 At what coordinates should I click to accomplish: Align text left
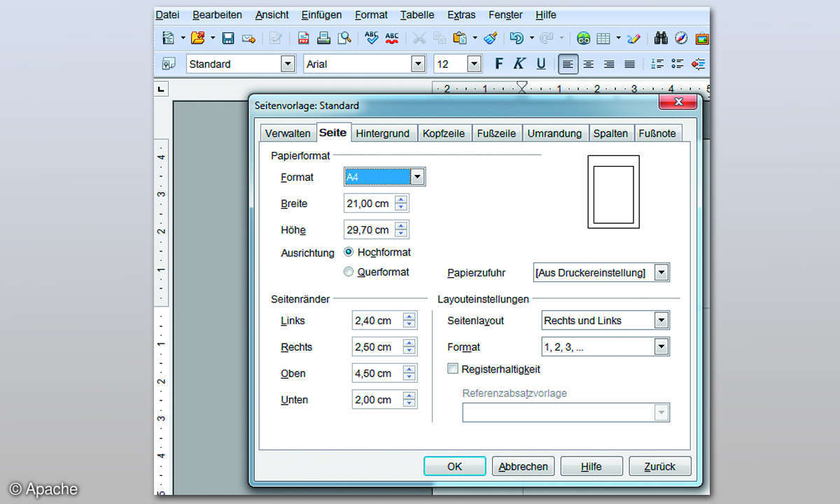[568, 64]
